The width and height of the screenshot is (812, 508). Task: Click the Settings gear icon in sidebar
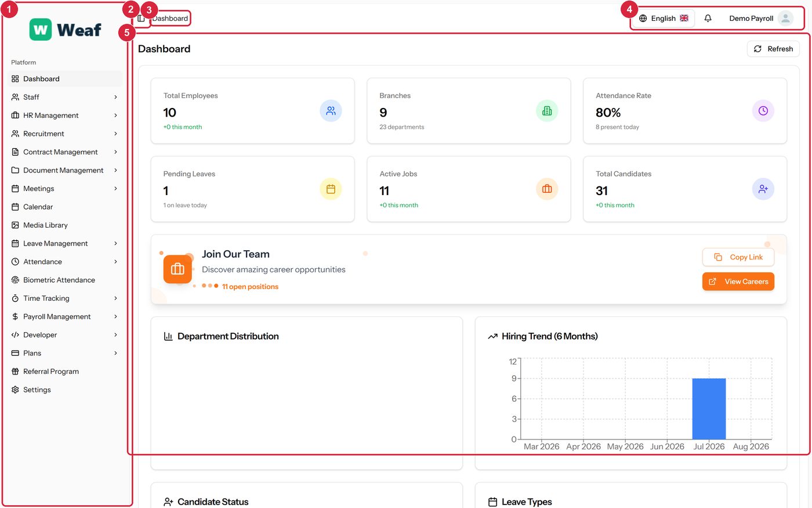tap(15, 390)
